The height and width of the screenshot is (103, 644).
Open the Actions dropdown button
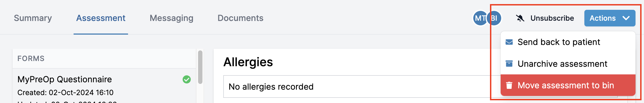click(x=610, y=18)
